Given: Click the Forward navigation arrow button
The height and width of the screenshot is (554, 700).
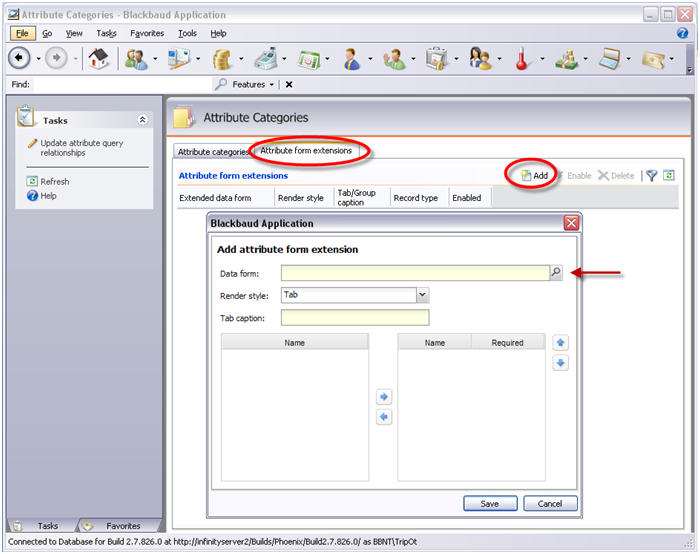Looking at the screenshot, I should point(56,58).
